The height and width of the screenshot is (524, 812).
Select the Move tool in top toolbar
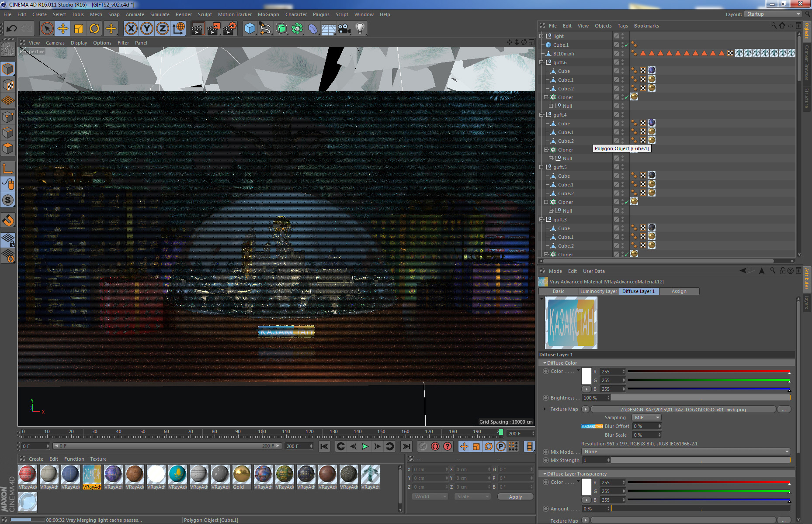[x=63, y=29]
